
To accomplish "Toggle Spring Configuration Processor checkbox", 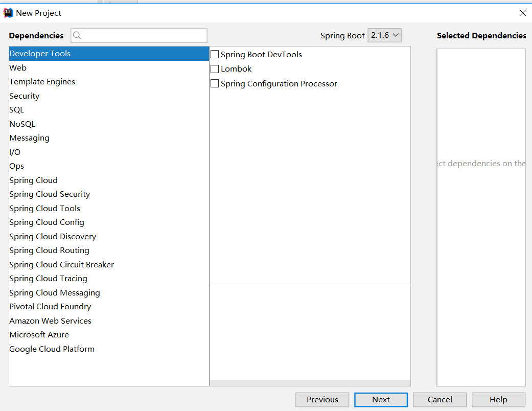I will tap(215, 84).
